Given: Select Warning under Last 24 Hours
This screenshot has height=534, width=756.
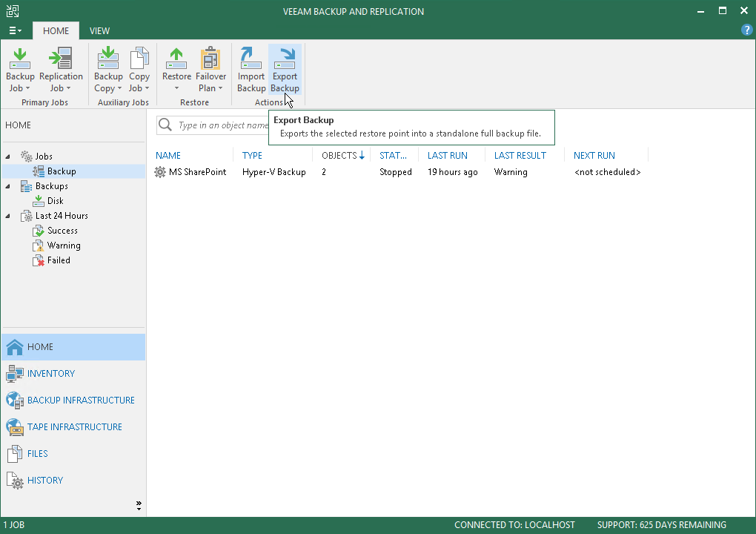Looking at the screenshot, I should pos(64,245).
